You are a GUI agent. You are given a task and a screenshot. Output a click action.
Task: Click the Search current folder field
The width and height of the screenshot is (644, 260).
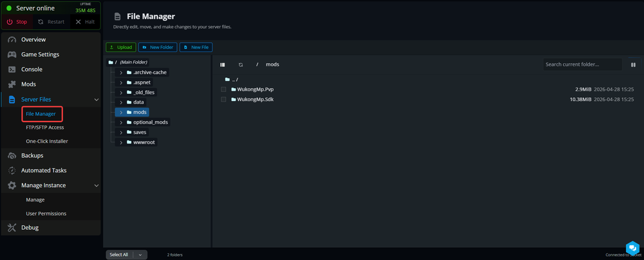pos(582,64)
